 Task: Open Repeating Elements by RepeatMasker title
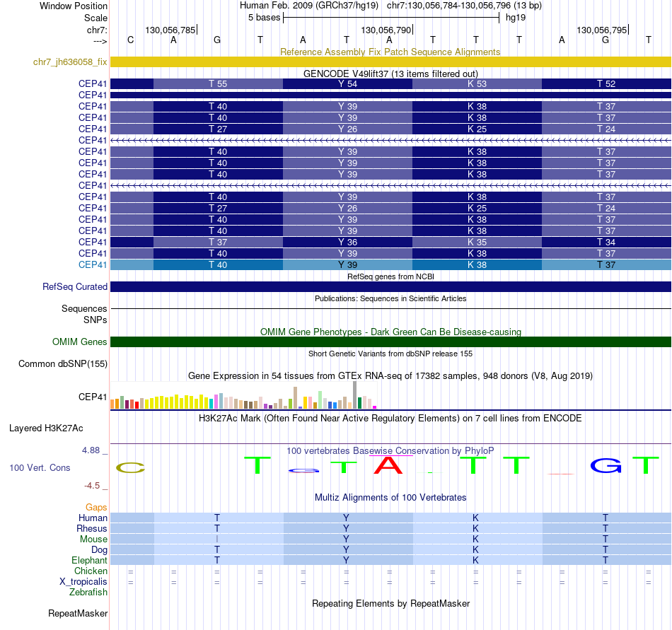click(390, 604)
